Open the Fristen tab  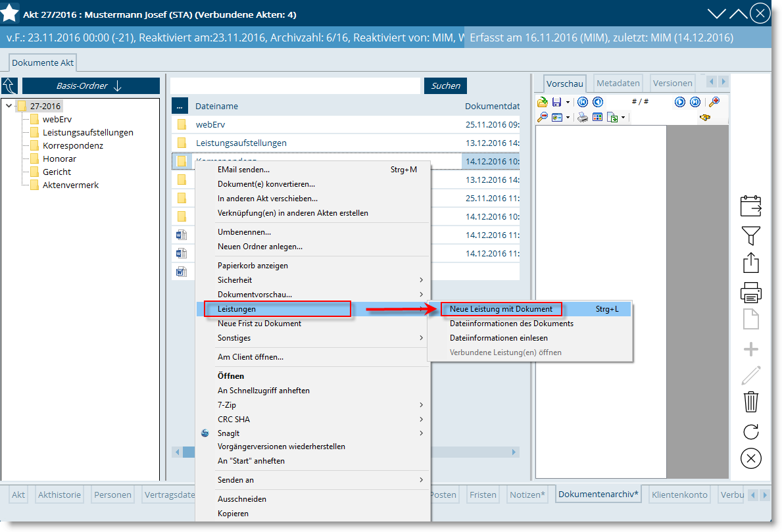click(483, 495)
